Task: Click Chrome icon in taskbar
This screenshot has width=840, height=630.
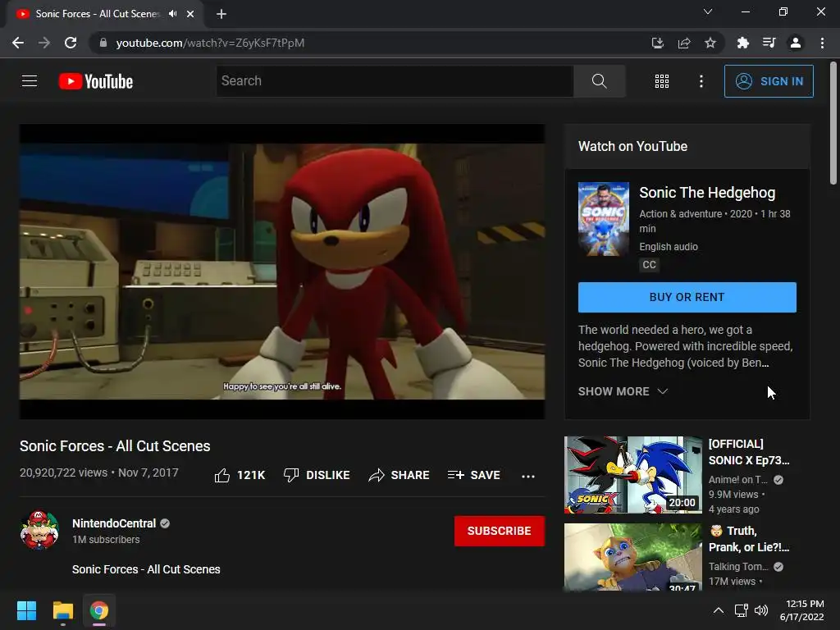Action: [x=99, y=610]
